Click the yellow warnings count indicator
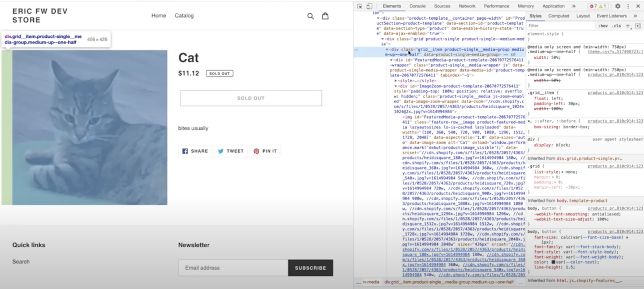The height and width of the screenshot is (289, 644). (x=602, y=6)
